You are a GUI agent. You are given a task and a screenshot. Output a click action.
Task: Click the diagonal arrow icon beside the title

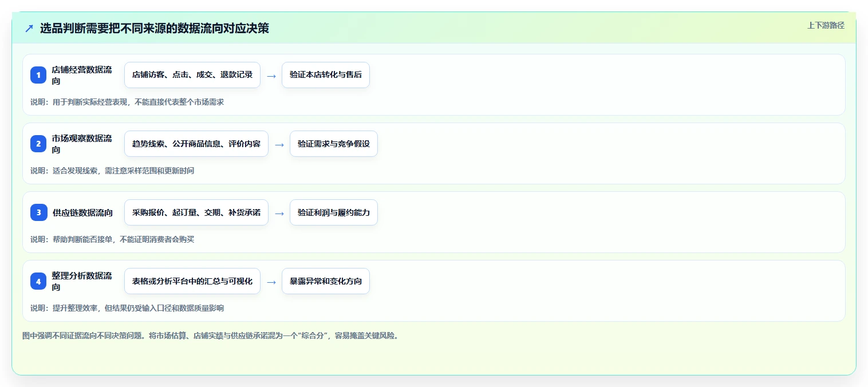[x=29, y=28]
